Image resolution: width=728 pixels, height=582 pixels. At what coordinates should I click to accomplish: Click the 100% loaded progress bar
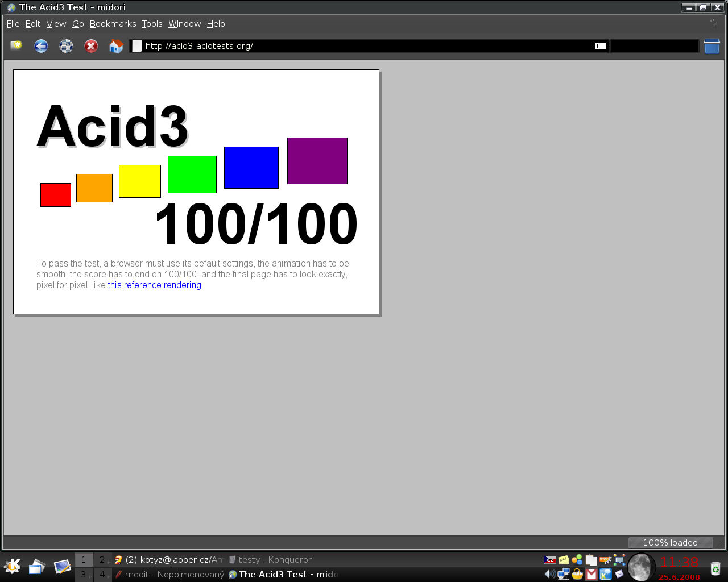(671, 543)
